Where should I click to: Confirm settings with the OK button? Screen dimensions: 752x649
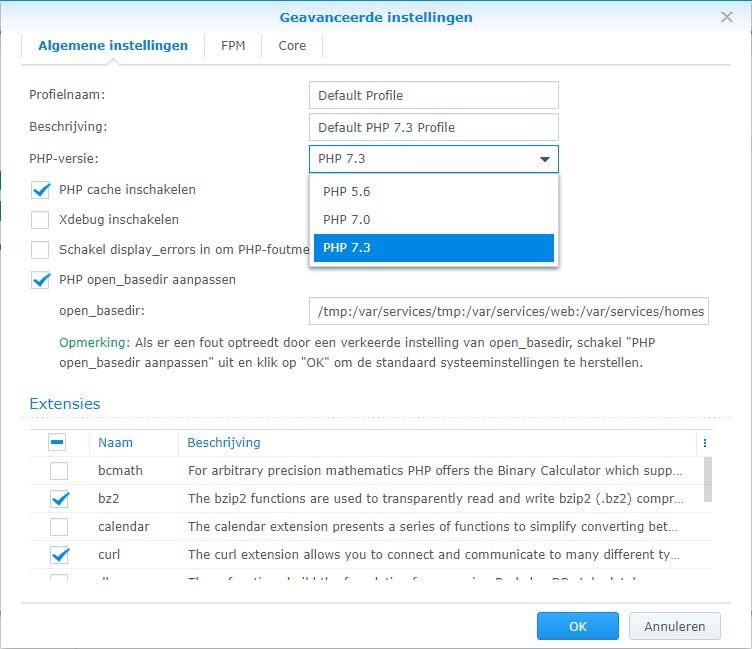coord(578,626)
